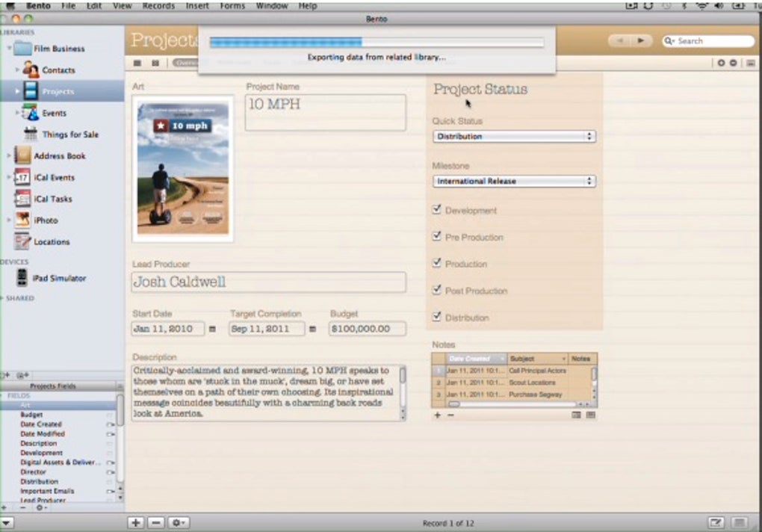Click the Description text scrollbar
Viewport: 762px width, 532px height.
[403, 392]
